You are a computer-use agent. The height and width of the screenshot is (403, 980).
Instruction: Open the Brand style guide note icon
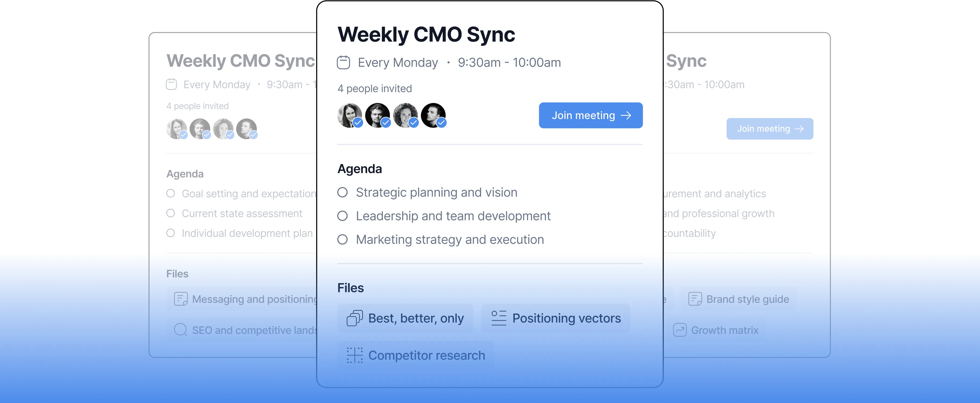695,299
